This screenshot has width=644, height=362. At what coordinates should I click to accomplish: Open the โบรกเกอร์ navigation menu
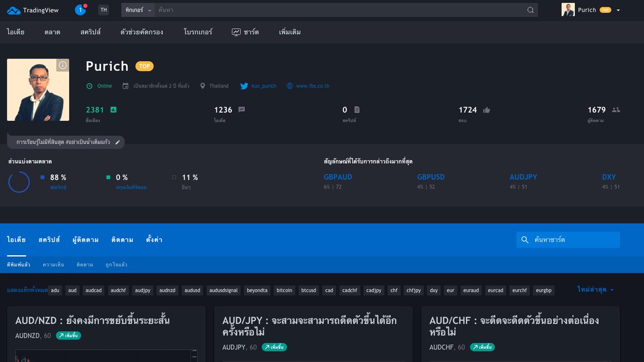(x=197, y=32)
